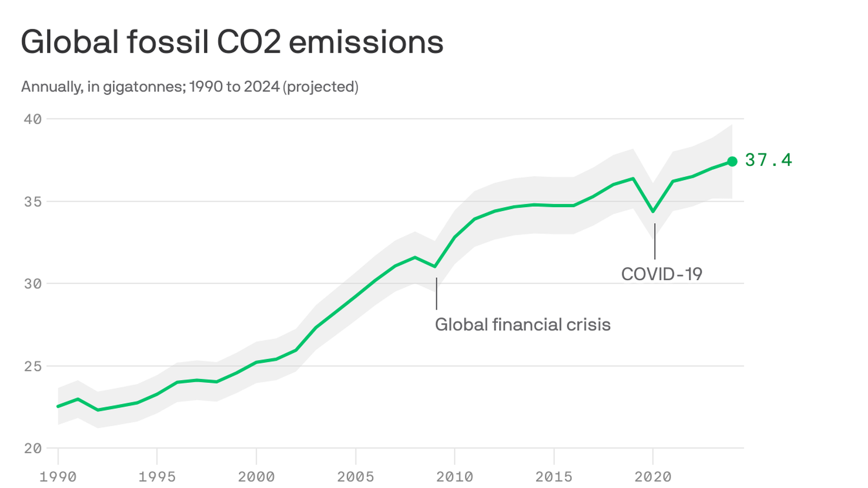
Task: Click the 30 label on the y-axis
Action: [x=33, y=284]
